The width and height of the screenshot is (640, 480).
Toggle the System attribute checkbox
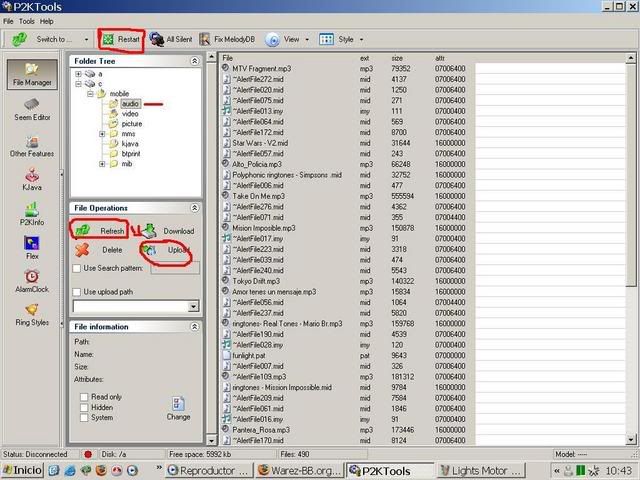[x=84, y=418]
